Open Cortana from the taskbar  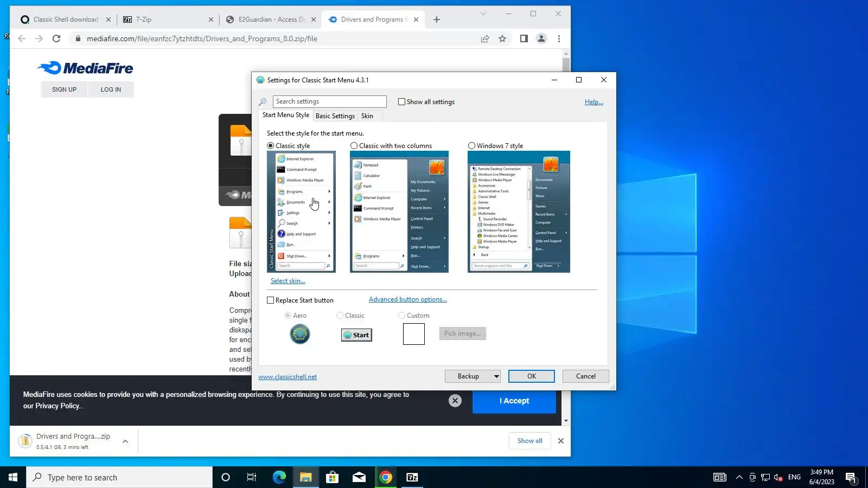pyautogui.click(x=226, y=477)
